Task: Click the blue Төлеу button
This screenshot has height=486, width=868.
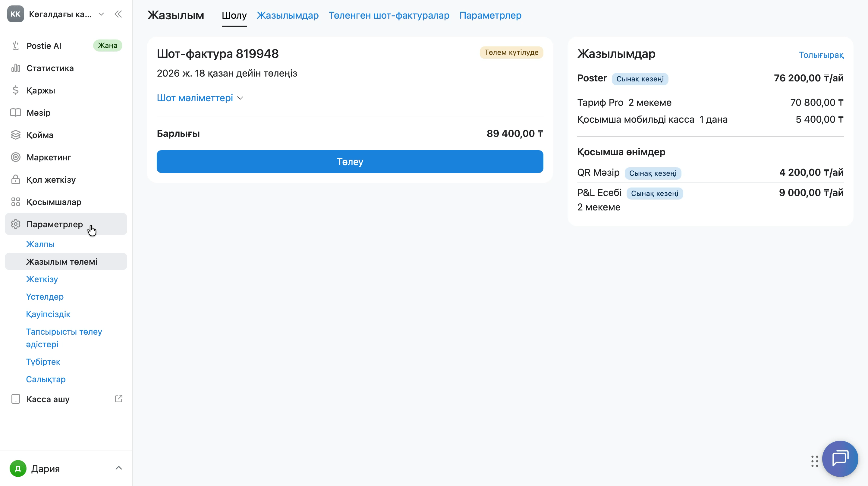Action: 350,162
